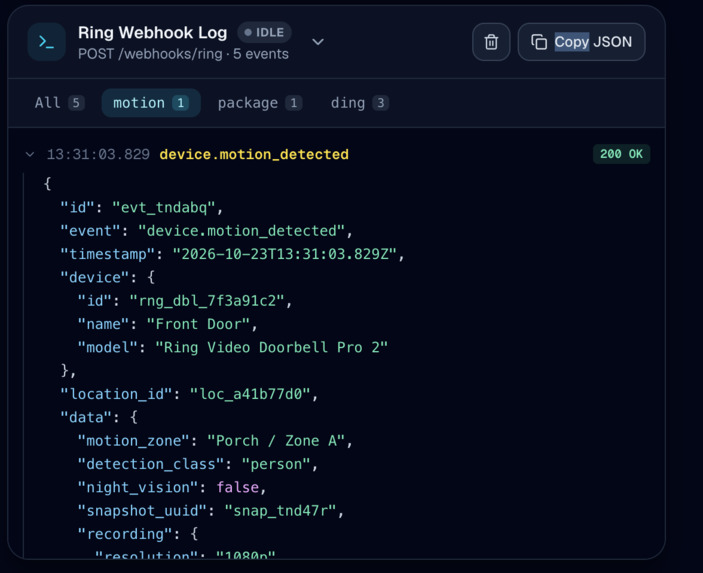The width and height of the screenshot is (703, 573).
Task: Click the "rng_dbl_7f3a91c2" device id
Action: pos(207,301)
